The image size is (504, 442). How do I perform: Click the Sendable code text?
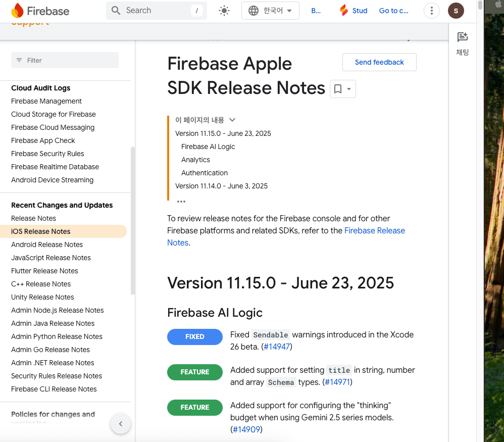pos(271,335)
